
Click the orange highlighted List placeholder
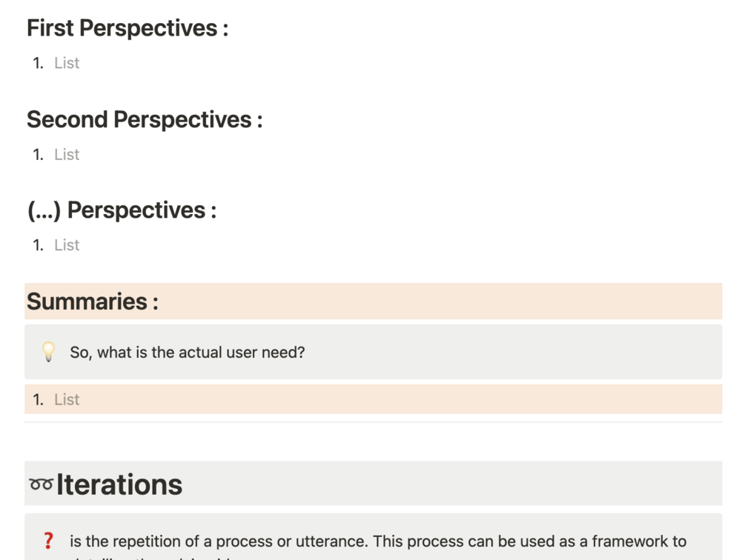(67, 399)
